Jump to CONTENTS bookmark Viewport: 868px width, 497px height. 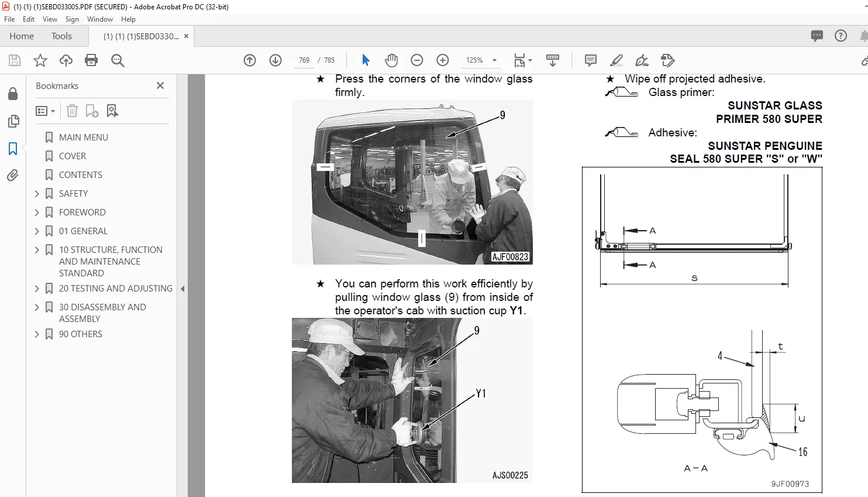coord(81,175)
